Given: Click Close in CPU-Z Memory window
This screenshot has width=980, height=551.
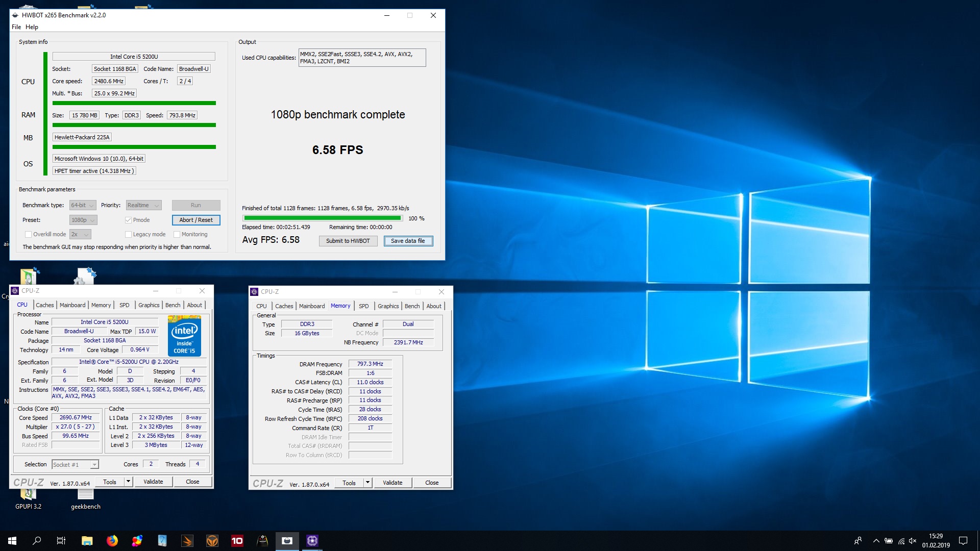Looking at the screenshot, I should [432, 483].
